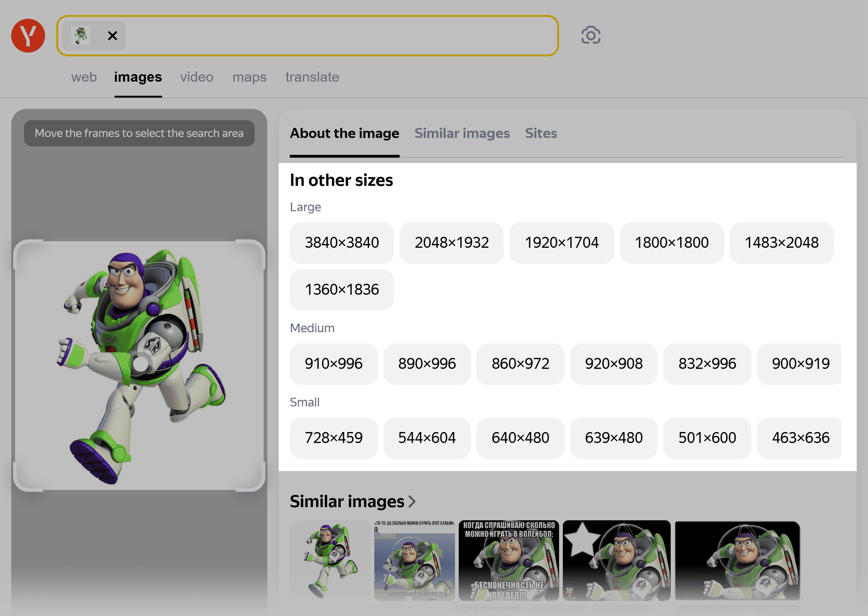Image resolution: width=868 pixels, height=616 pixels.
Task: Click the 'Small' size category label
Action: [305, 402]
